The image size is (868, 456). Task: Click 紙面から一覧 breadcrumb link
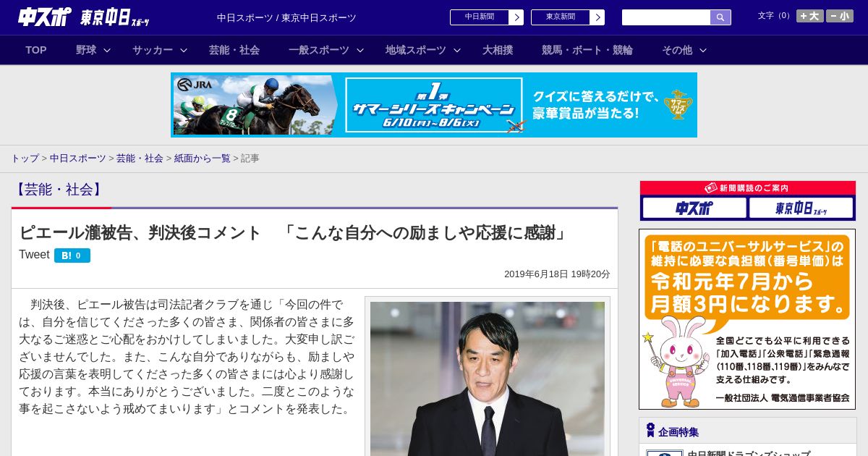coord(202,158)
